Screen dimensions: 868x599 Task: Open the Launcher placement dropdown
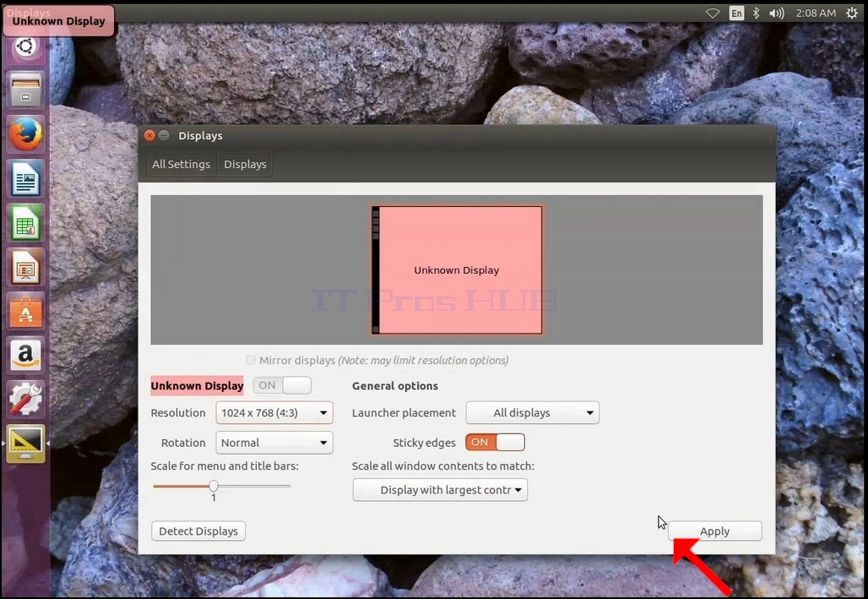tap(533, 413)
